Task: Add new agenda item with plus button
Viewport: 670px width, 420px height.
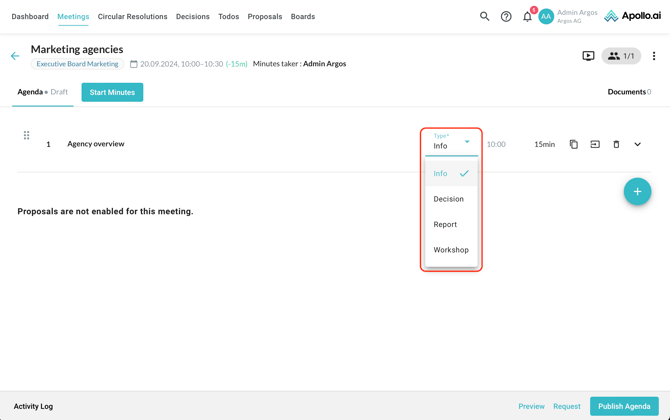Action: tap(637, 191)
